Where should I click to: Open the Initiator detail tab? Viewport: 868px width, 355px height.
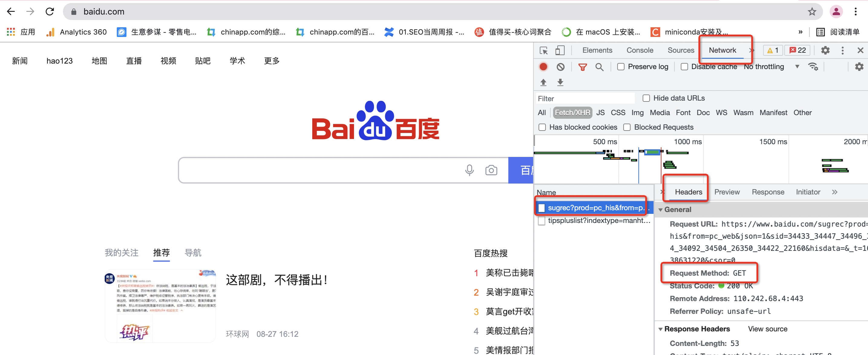pos(808,192)
